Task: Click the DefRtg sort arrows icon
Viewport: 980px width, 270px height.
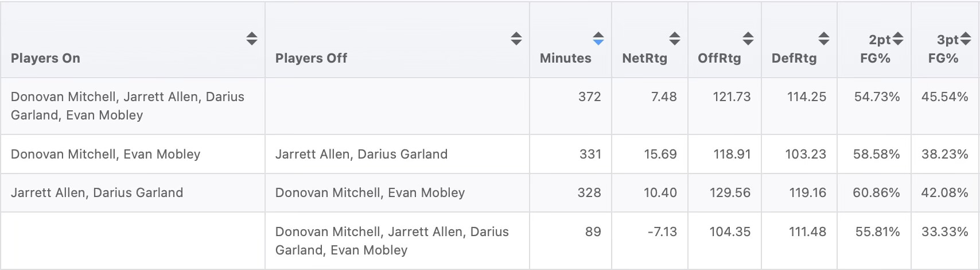Action: point(823,38)
